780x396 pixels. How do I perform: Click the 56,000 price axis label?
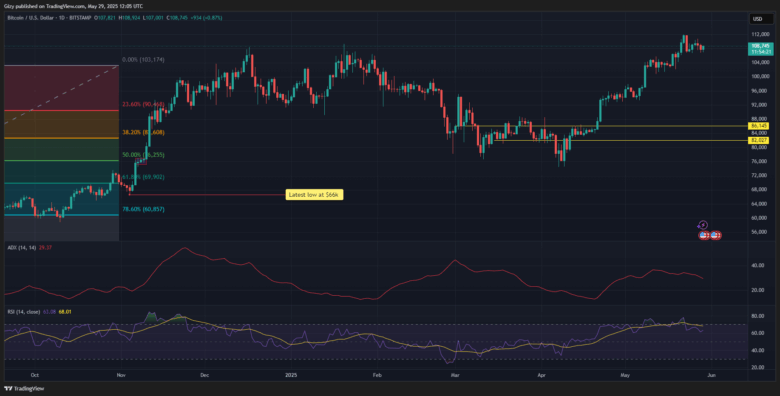coord(759,232)
